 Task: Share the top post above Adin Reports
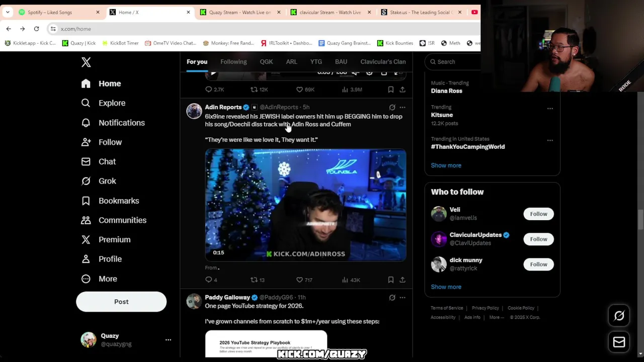coord(403,89)
